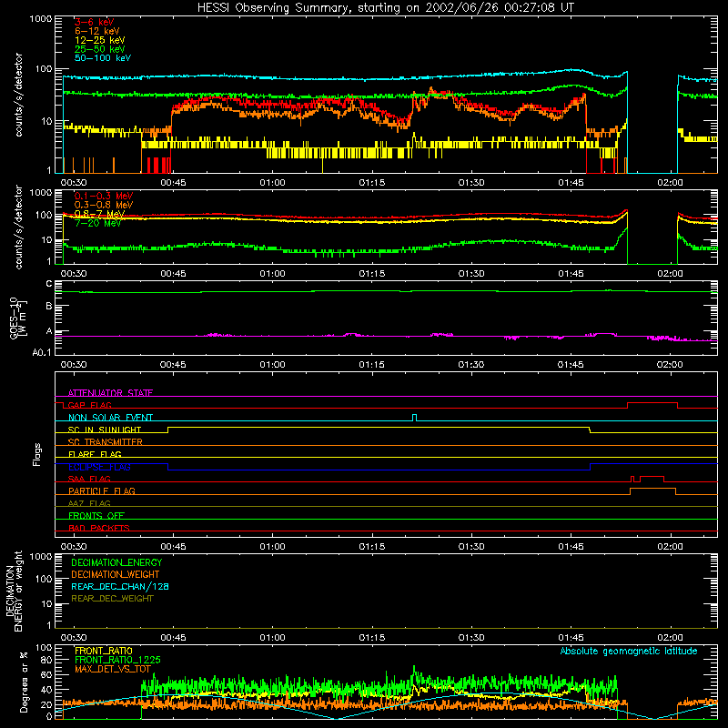Click the REAR_DEC_CHAN/128 legend entry

[120, 586]
